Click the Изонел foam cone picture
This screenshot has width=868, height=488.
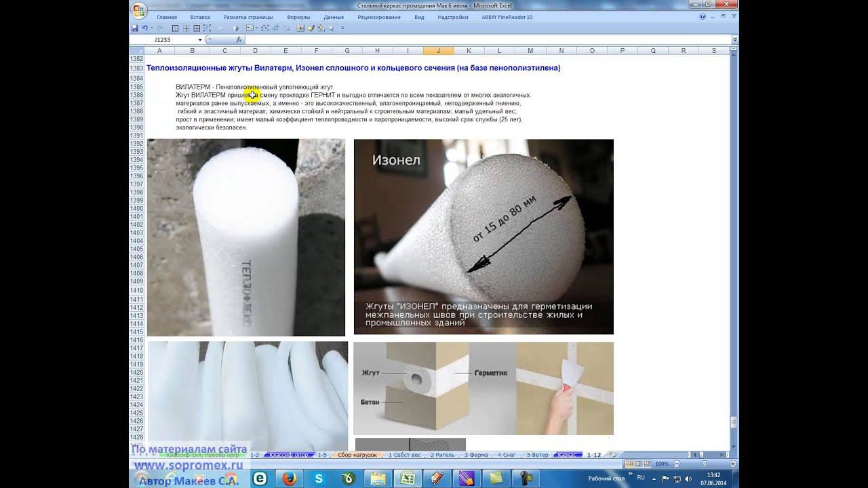pos(484,237)
